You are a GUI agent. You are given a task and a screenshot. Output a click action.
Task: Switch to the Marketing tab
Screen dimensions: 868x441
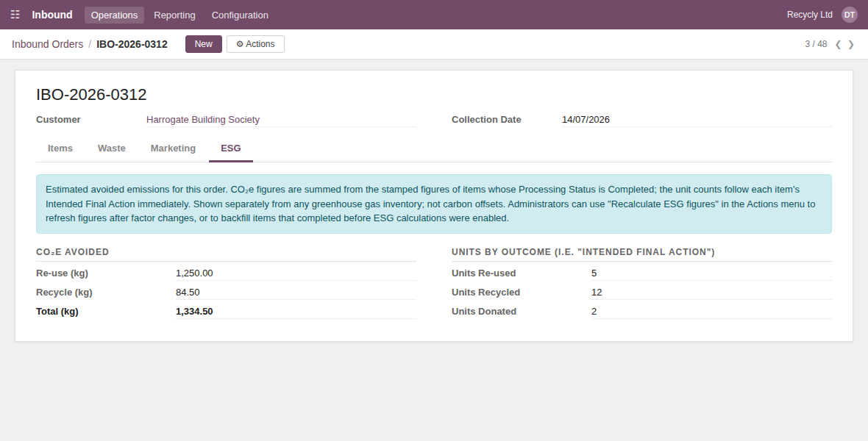[x=173, y=148]
